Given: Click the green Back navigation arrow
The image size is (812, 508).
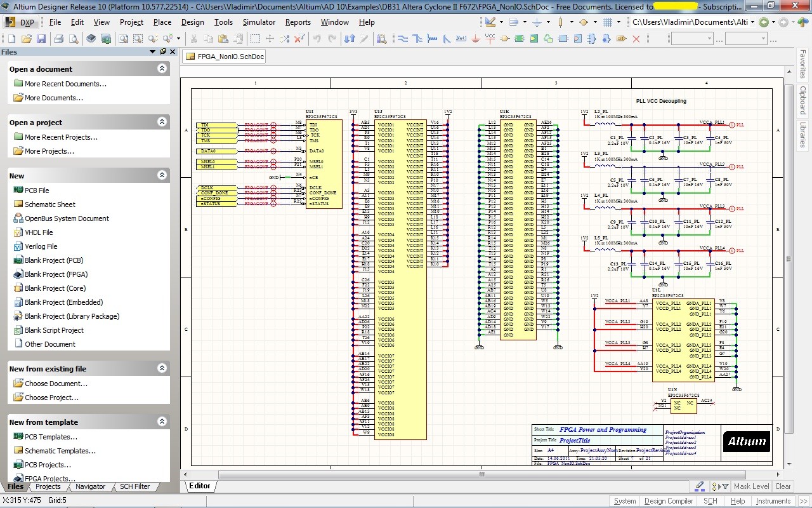Looking at the screenshot, I should [764, 22].
